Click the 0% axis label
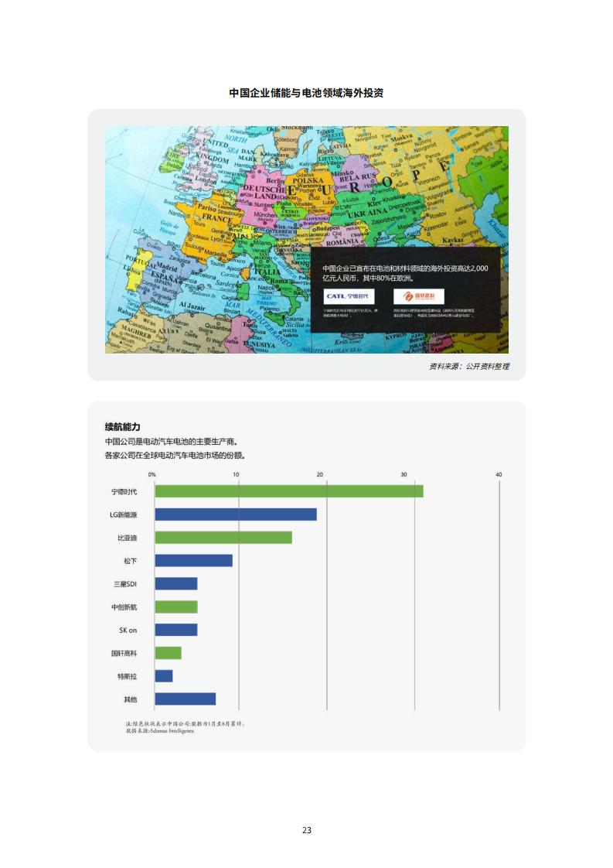613x868 pixels. (152, 475)
